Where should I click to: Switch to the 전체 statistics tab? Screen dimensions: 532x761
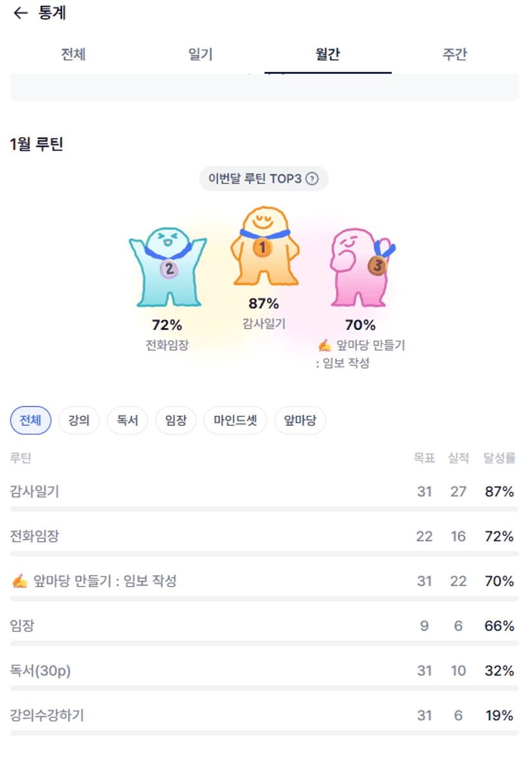73,55
